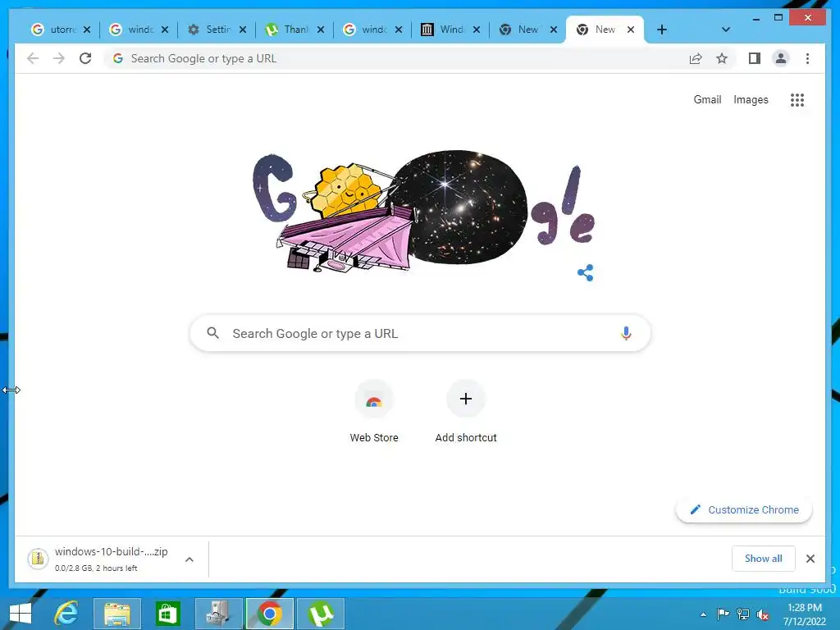Open Chrome three-dot menu
Image resolution: width=840 pixels, height=630 pixels.
click(807, 58)
